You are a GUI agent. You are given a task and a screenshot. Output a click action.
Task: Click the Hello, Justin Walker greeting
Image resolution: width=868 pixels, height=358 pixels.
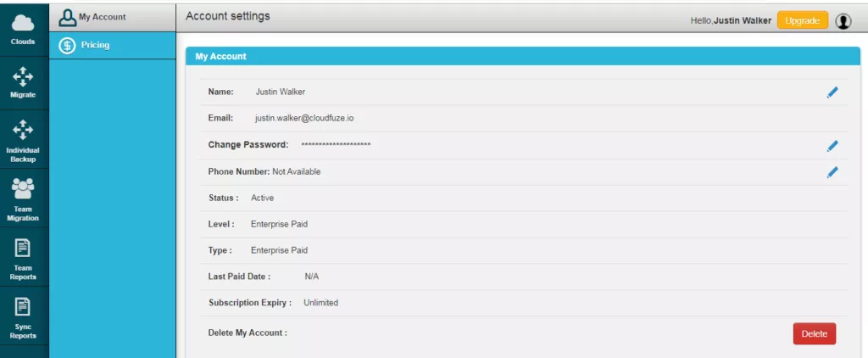[x=731, y=20]
